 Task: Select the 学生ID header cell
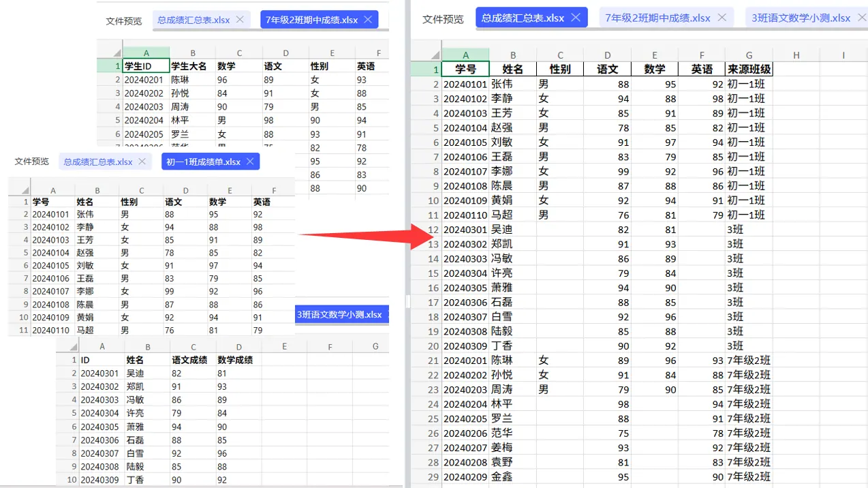point(146,66)
